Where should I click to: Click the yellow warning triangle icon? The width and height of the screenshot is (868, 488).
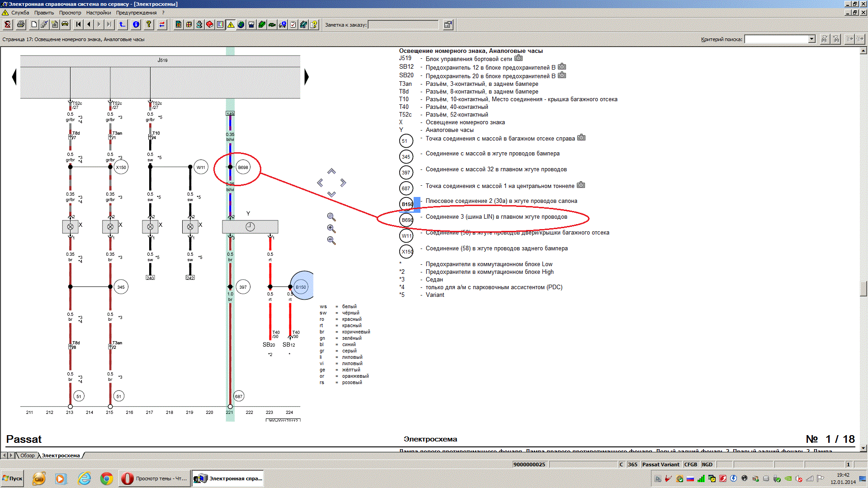click(x=231, y=24)
